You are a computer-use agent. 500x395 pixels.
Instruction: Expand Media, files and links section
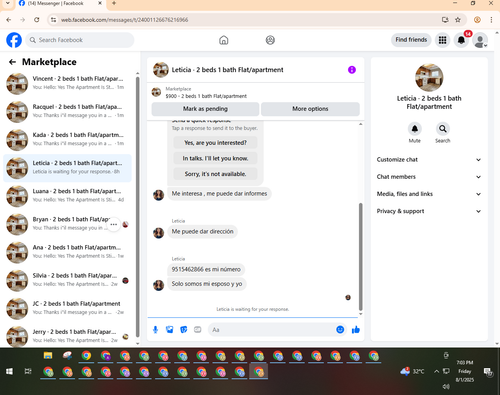coord(429,194)
